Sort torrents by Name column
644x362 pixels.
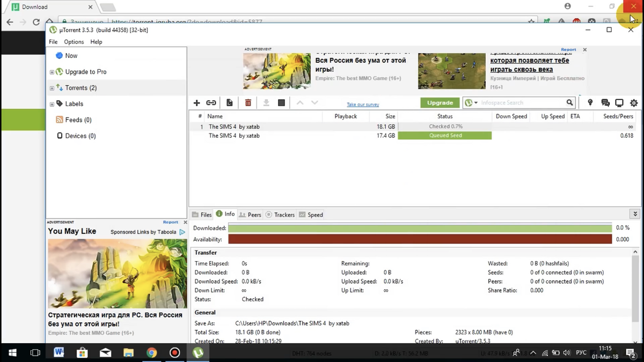coord(215,116)
